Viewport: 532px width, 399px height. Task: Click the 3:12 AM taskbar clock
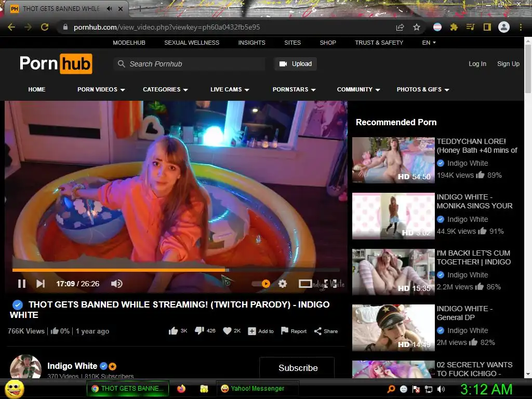point(486,389)
